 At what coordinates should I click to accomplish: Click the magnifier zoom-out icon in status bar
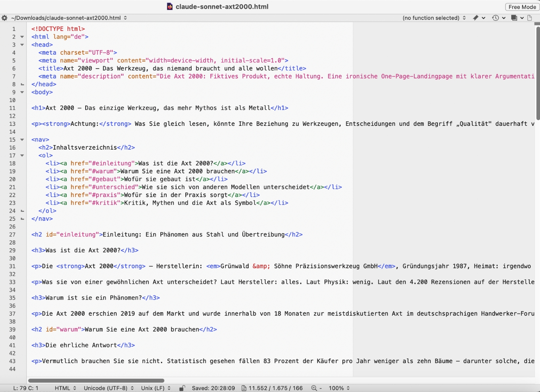(x=314, y=388)
